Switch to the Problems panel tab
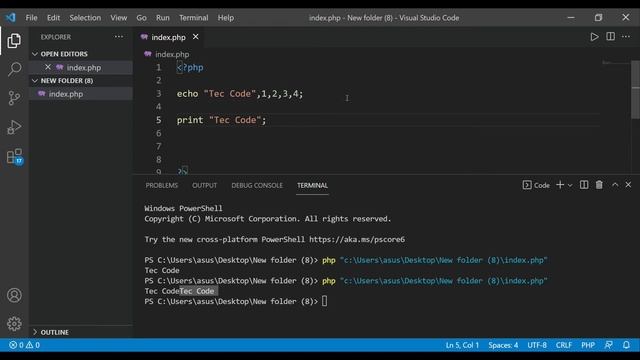The width and height of the screenshot is (640, 360). click(162, 185)
